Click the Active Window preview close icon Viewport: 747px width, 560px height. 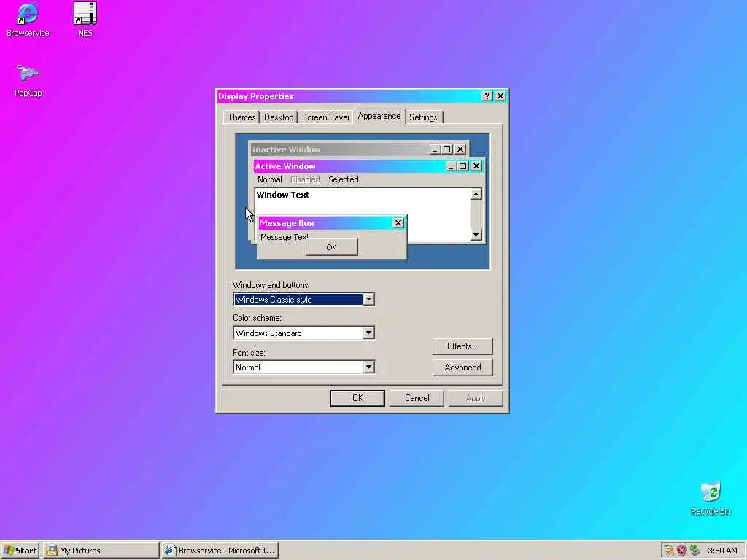pos(476,166)
